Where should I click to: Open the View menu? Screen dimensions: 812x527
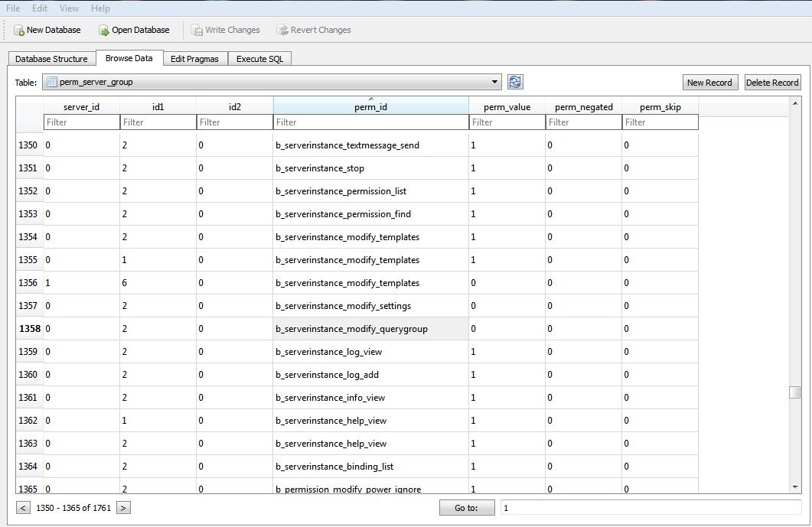[x=69, y=8]
